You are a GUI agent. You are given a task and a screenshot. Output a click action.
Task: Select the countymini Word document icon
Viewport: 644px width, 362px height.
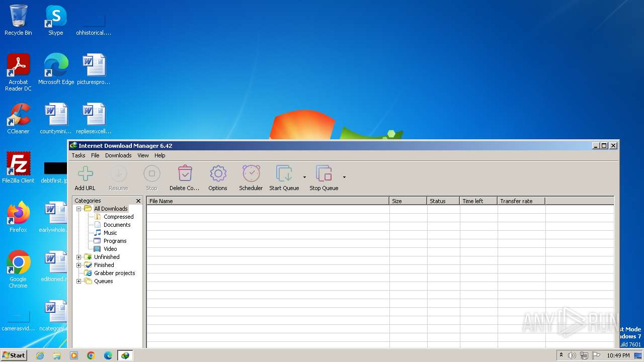(56, 119)
